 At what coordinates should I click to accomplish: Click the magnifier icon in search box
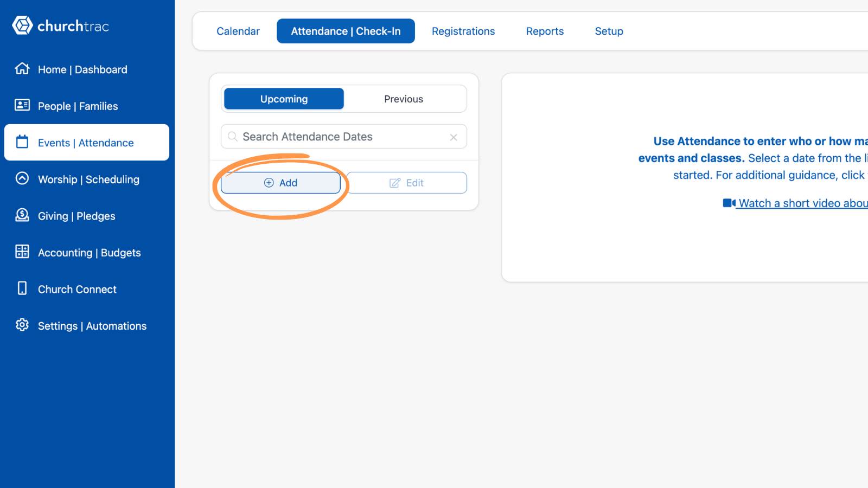click(233, 137)
